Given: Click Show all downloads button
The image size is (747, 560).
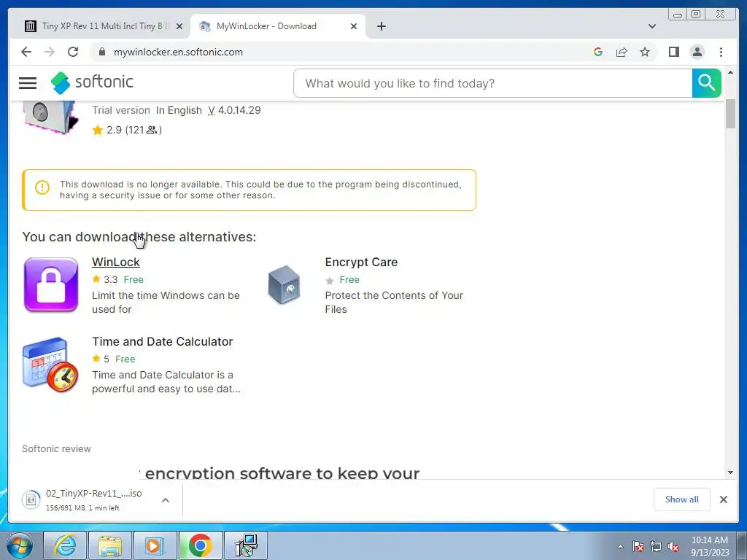Looking at the screenshot, I should 682,499.
